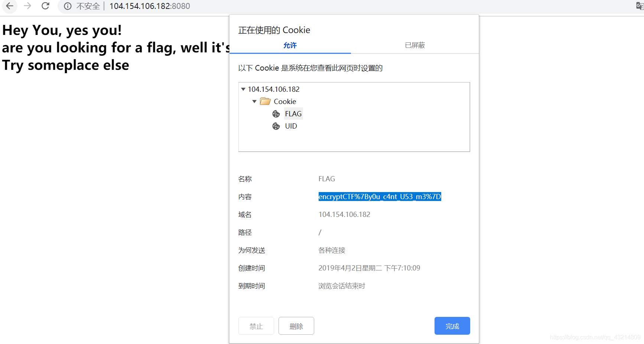Select the UID cookie icon

(276, 126)
